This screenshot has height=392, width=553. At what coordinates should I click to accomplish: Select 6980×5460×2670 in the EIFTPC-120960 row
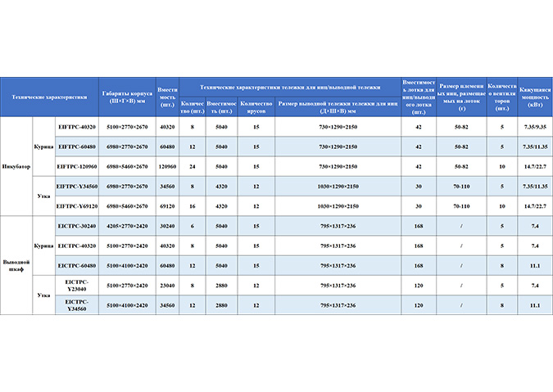pos(127,166)
